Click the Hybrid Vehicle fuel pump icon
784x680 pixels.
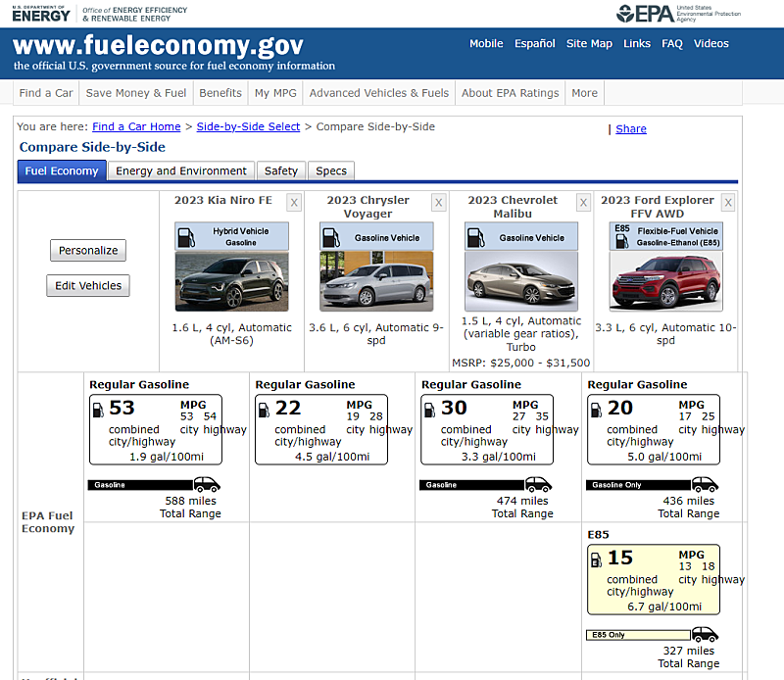pos(186,237)
